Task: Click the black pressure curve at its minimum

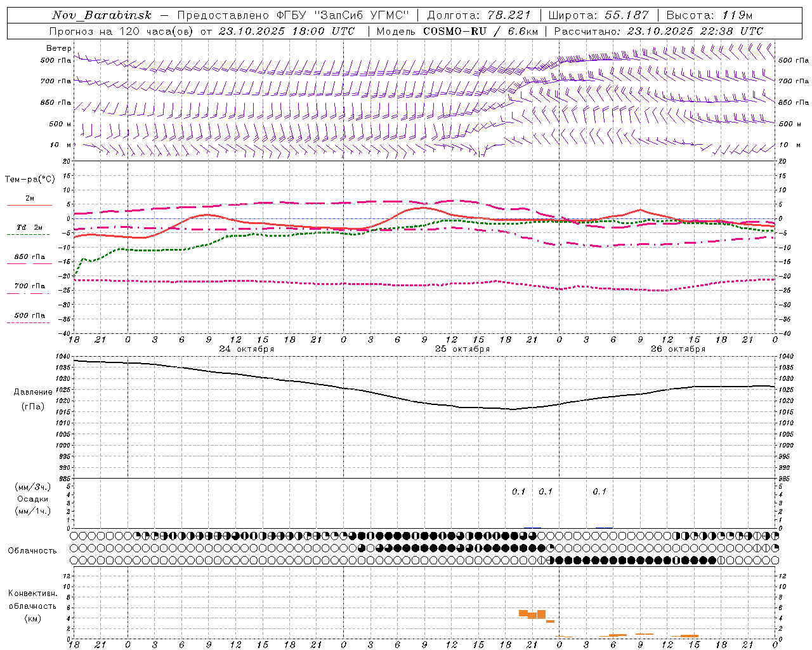Action: 513,409
